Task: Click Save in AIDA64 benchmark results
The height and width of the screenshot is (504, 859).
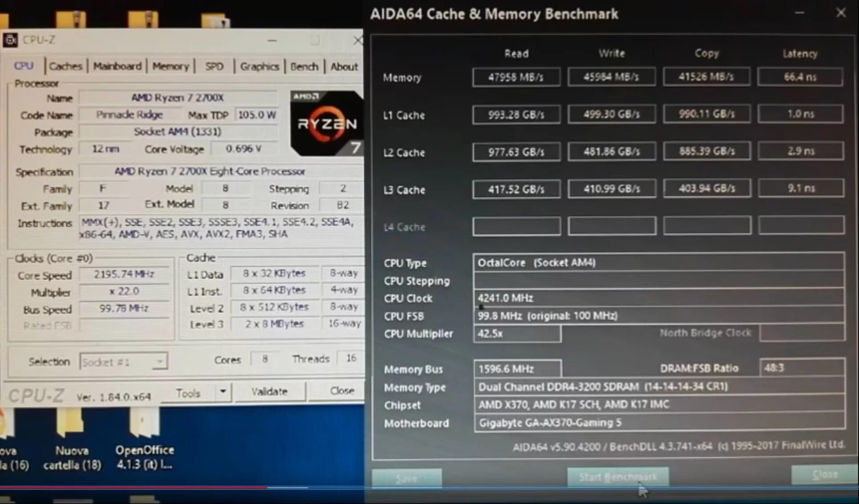Action: (407, 476)
